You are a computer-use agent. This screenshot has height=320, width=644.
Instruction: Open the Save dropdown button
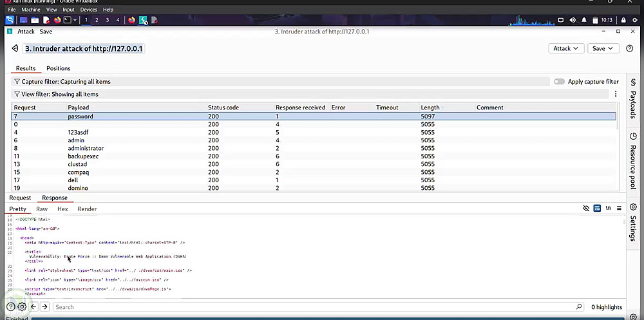click(603, 48)
